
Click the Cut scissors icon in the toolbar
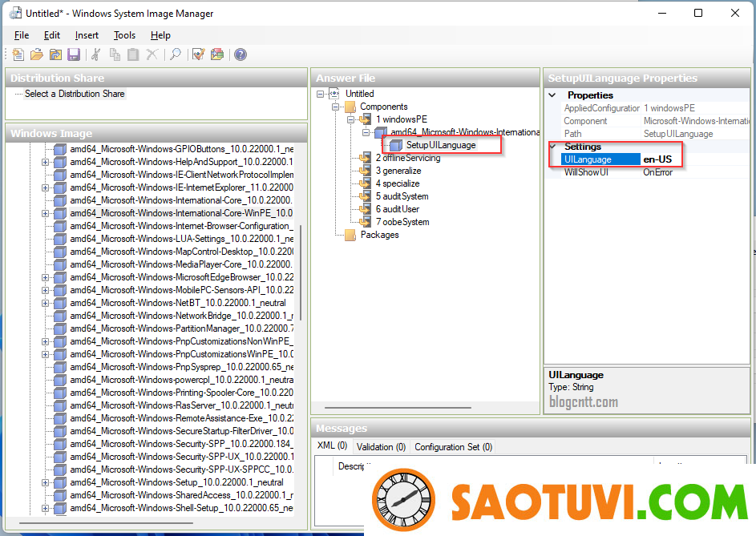coord(96,54)
